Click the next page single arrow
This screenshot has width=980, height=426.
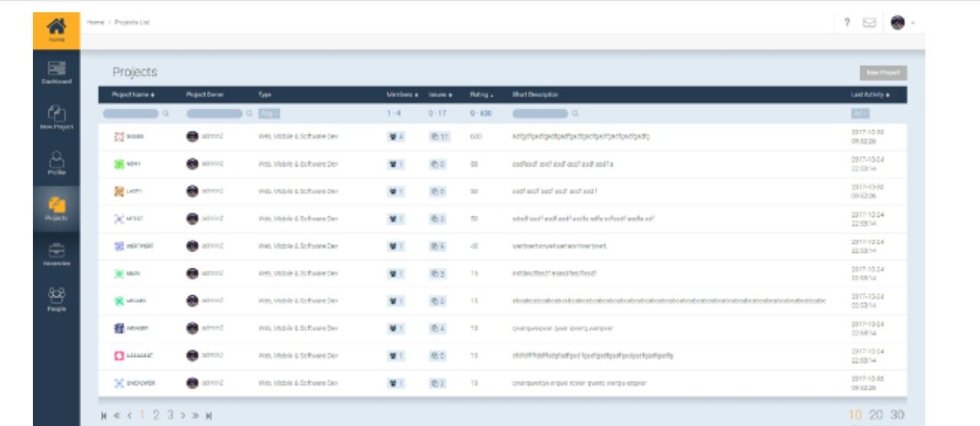pyautogui.click(x=183, y=415)
